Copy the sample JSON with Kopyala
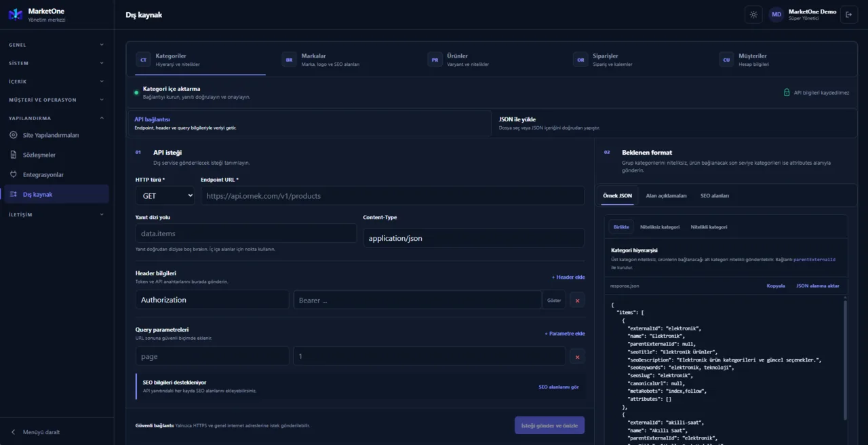The height and width of the screenshot is (445, 868). click(x=776, y=286)
